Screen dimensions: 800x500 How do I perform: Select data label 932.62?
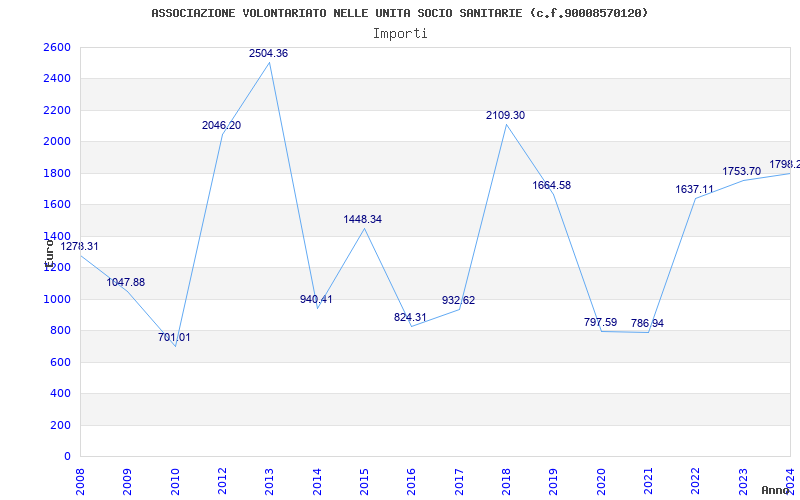click(x=459, y=301)
